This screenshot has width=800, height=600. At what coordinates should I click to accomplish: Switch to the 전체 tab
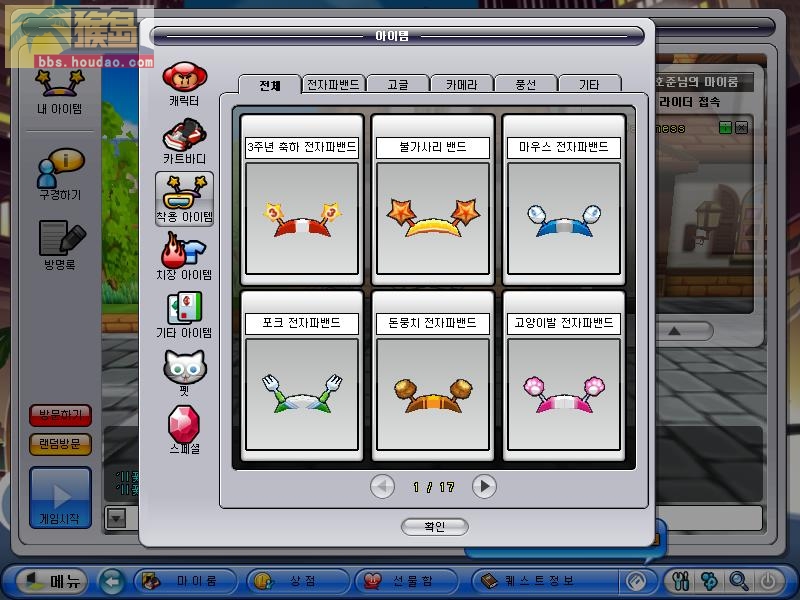point(270,85)
